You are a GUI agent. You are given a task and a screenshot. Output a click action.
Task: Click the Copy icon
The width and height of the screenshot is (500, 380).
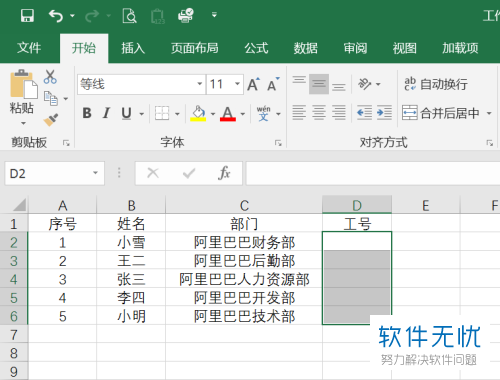[x=51, y=98]
